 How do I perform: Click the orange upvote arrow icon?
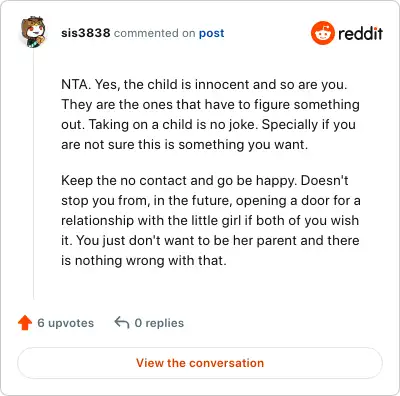pos(25,323)
